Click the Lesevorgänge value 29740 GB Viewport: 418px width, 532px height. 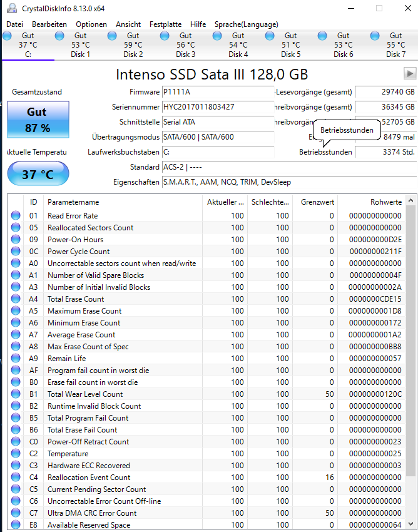click(386, 92)
